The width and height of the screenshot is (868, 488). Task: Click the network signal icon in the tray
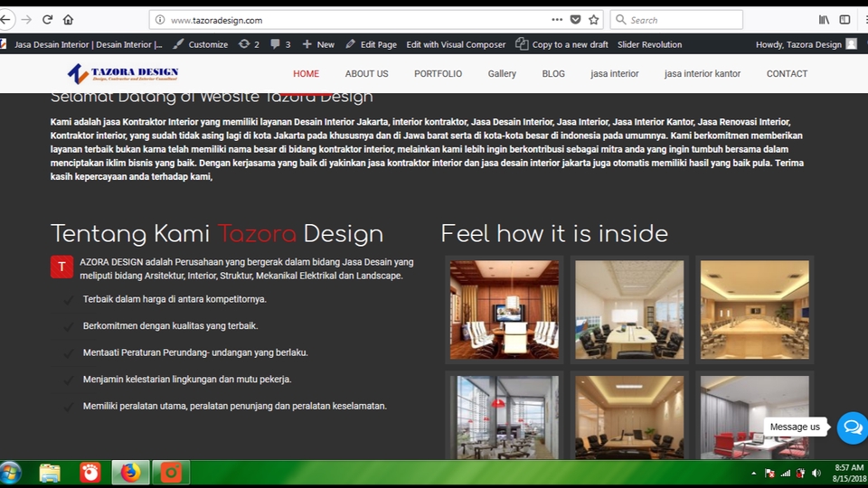(x=785, y=474)
